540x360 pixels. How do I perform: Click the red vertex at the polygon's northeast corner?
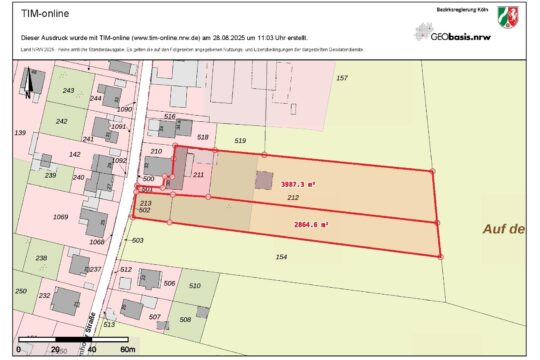point(433,171)
